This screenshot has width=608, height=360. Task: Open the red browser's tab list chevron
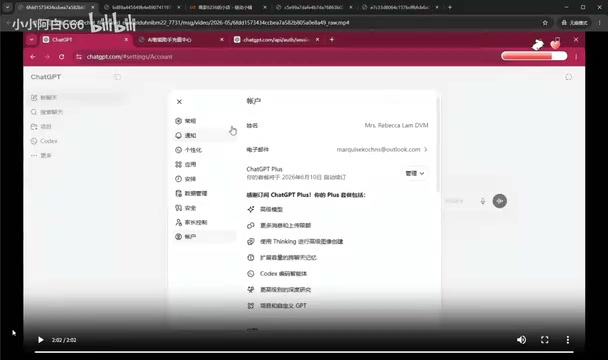[31, 40]
